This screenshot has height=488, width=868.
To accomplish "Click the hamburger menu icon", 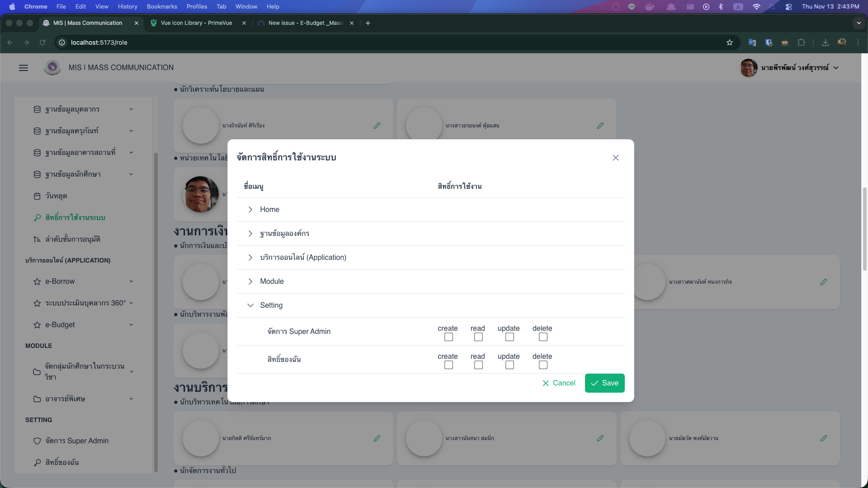I will (24, 68).
